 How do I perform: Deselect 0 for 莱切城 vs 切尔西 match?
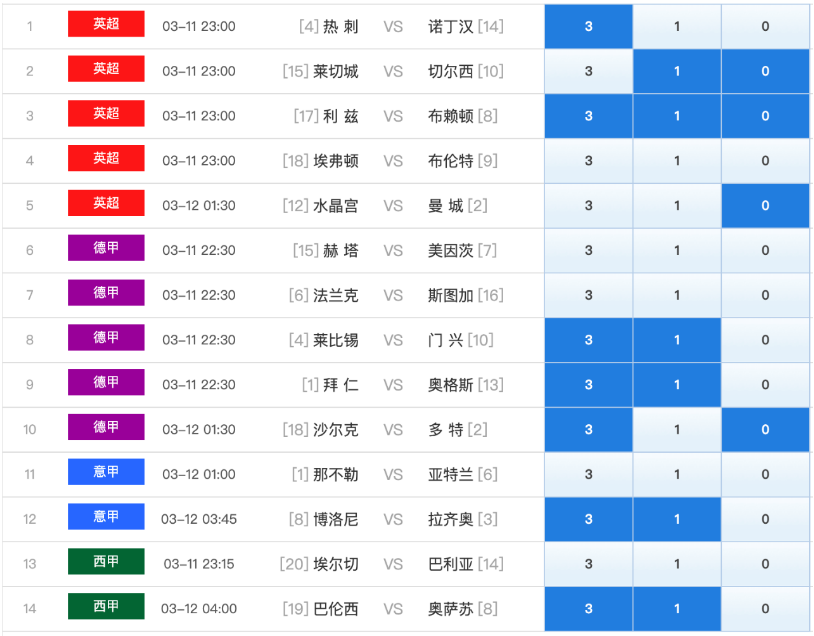(765, 71)
